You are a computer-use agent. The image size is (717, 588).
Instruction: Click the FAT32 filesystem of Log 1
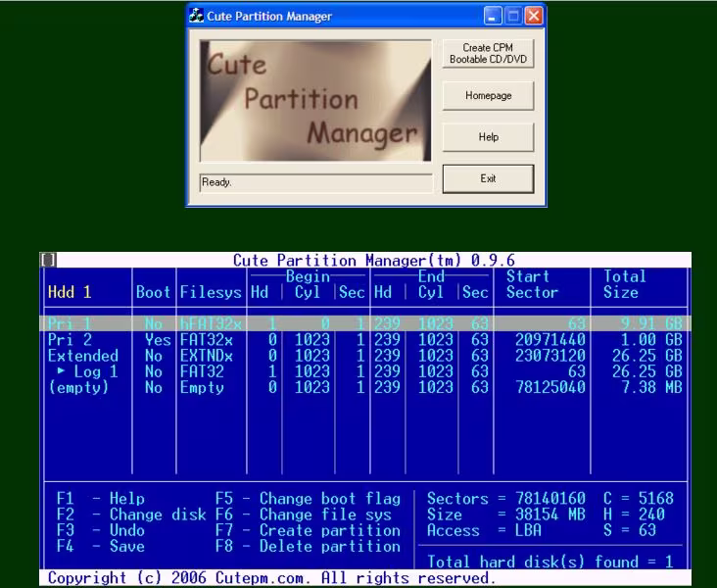tap(202, 371)
